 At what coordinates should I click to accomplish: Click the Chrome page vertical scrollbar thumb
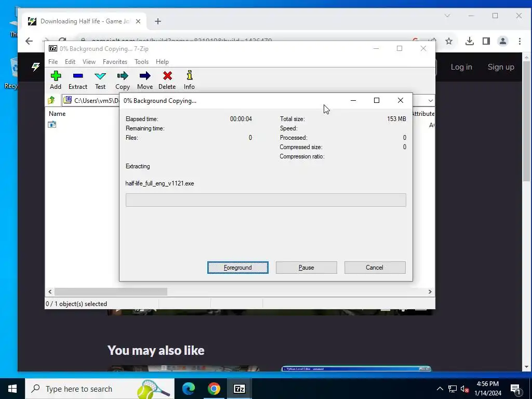tap(526, 122)
